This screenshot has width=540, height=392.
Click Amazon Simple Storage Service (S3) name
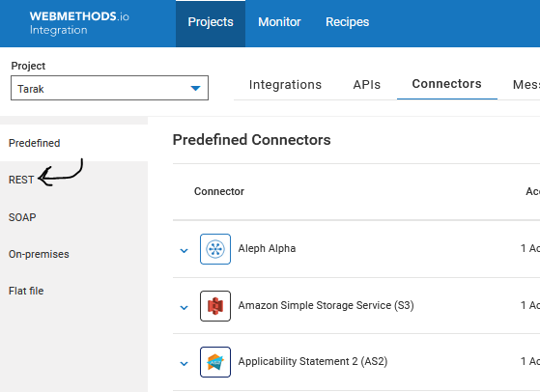point(326,305)
